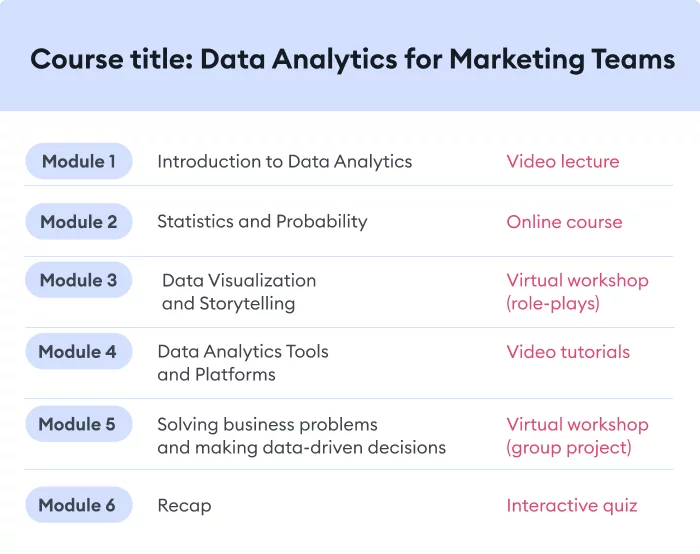Click the "Course title:" heading label
Screen dimensions: 700x554
(111, 60)
